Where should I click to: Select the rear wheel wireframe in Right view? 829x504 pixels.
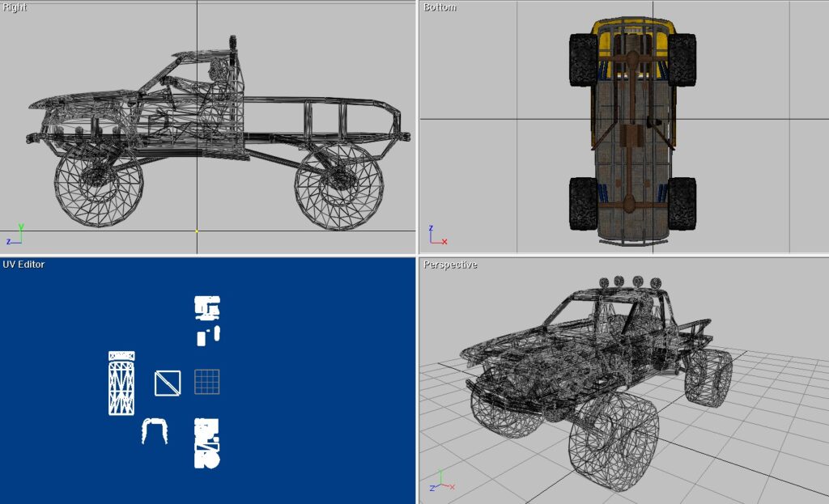338,186
